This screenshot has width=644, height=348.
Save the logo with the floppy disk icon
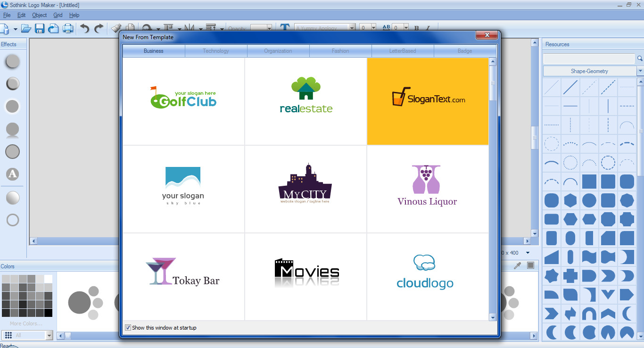tap(40, 28)
